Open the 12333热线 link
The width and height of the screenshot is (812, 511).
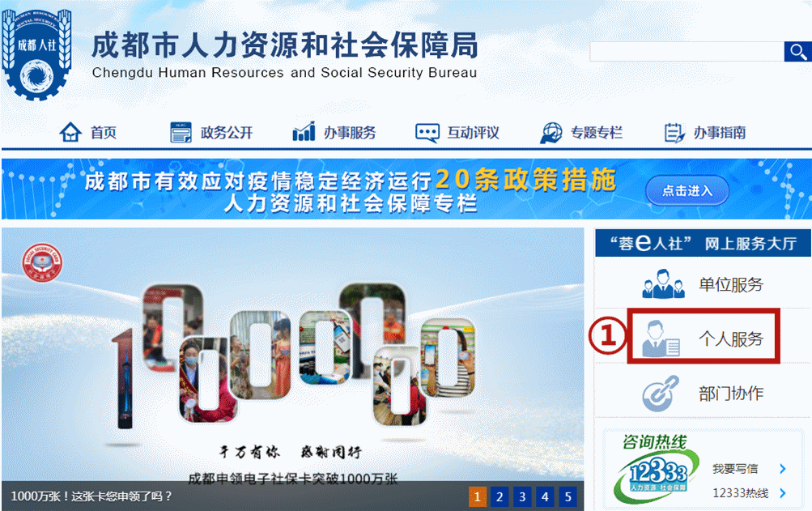[x=741, y=493]
